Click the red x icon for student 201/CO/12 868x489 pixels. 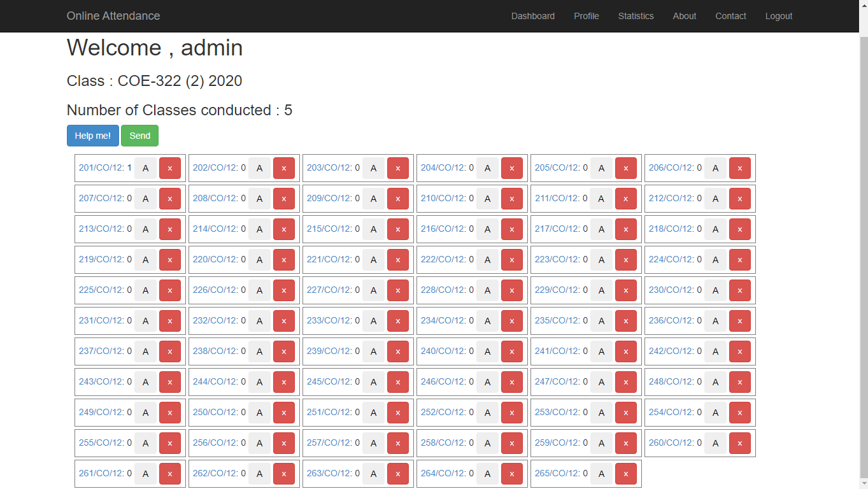click(x=170, y=167)
